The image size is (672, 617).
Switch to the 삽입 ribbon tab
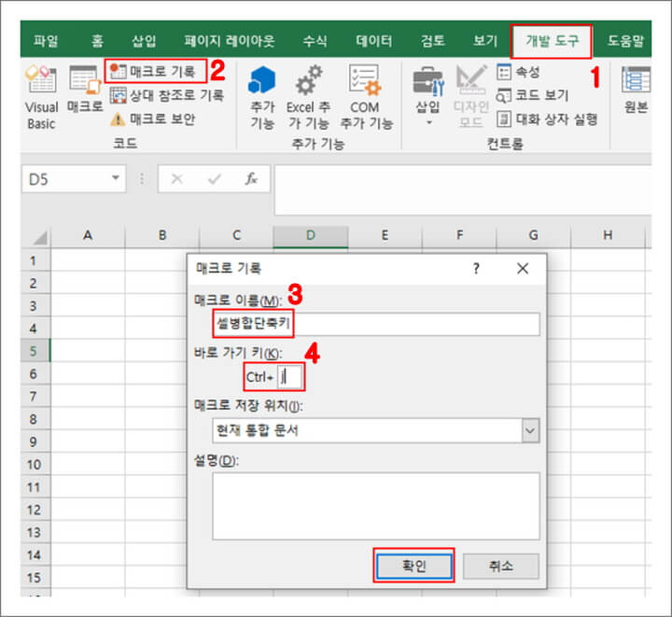pyautogui.click(x=144, y=41)
